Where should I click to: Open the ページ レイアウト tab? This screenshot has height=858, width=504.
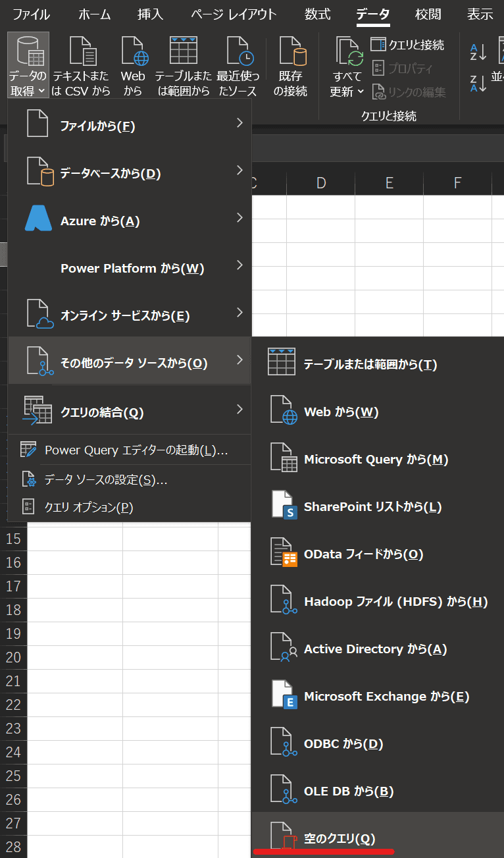coord(234,14)
